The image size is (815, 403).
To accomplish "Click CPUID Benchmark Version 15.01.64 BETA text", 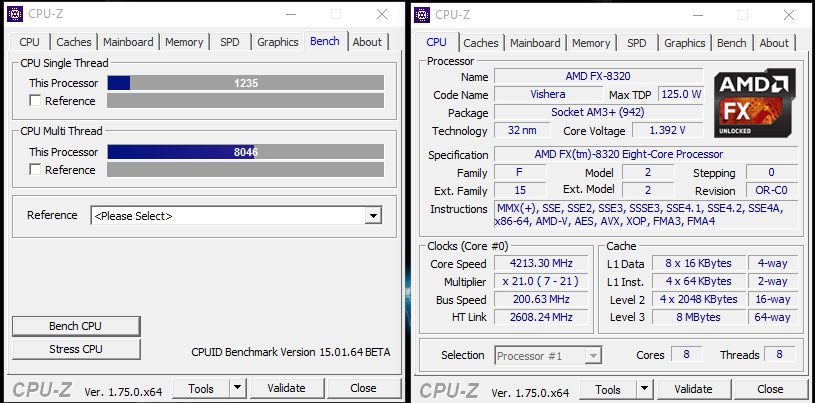I will coord(291,352).
